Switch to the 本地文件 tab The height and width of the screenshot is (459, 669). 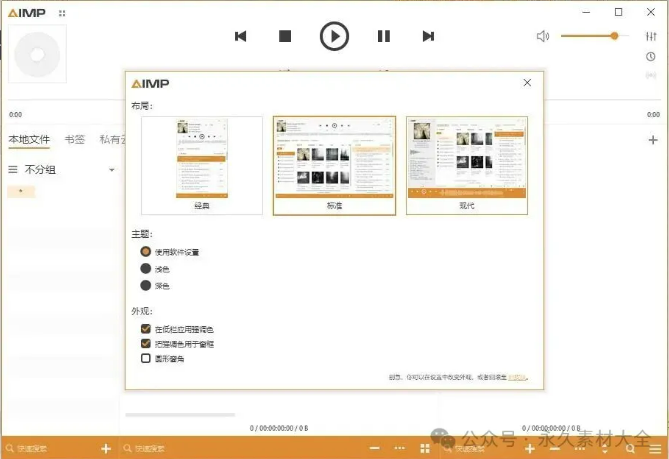tap(29, 140)
